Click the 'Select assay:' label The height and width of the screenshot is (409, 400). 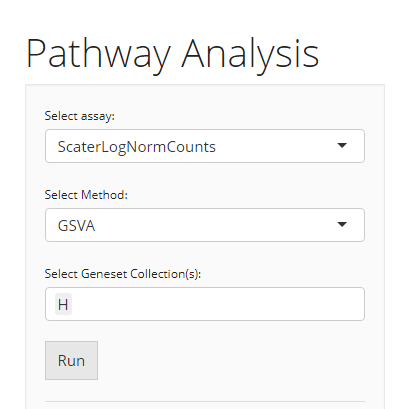(x=79, y=116)
